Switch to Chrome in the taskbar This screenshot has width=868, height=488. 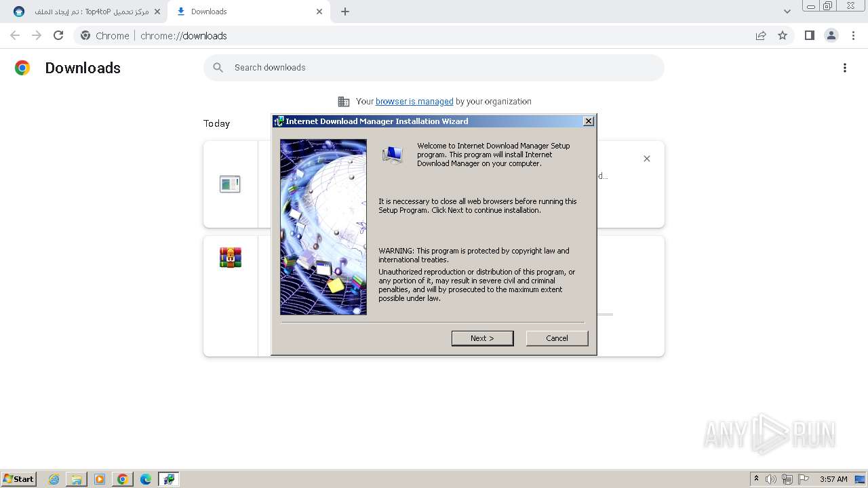click(123, 479)
